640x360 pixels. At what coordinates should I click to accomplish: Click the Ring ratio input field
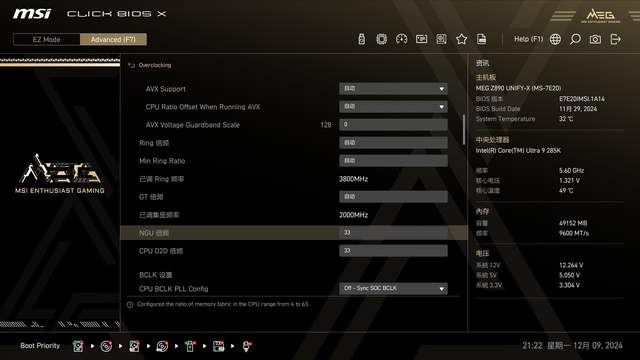click(393, 142)
